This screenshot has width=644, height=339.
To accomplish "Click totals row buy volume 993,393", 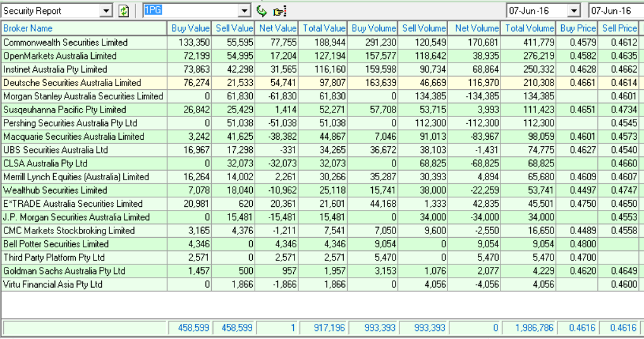I will point(373,328).
